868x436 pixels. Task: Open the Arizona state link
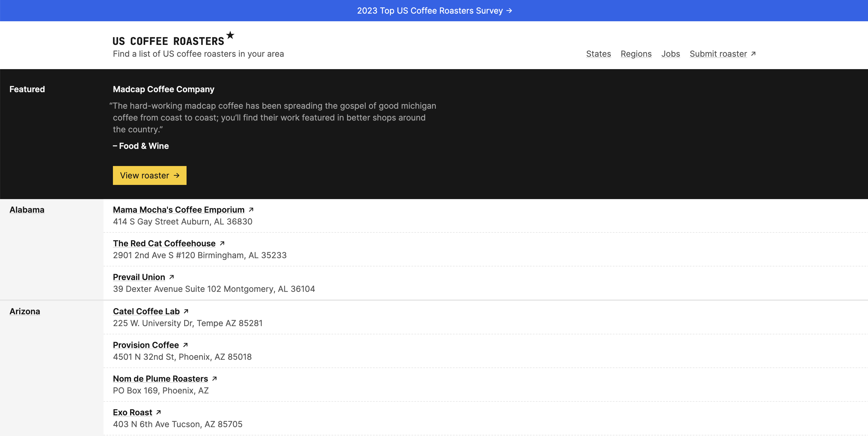pos(25,311)
